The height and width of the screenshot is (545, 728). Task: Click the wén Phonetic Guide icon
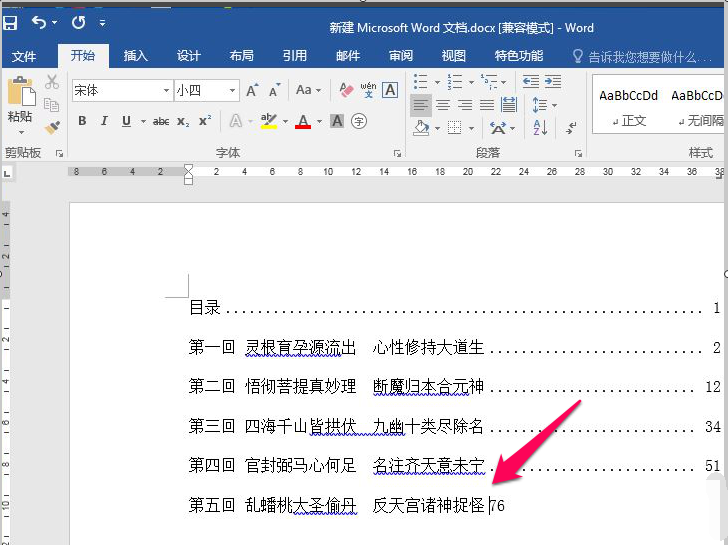368,90
